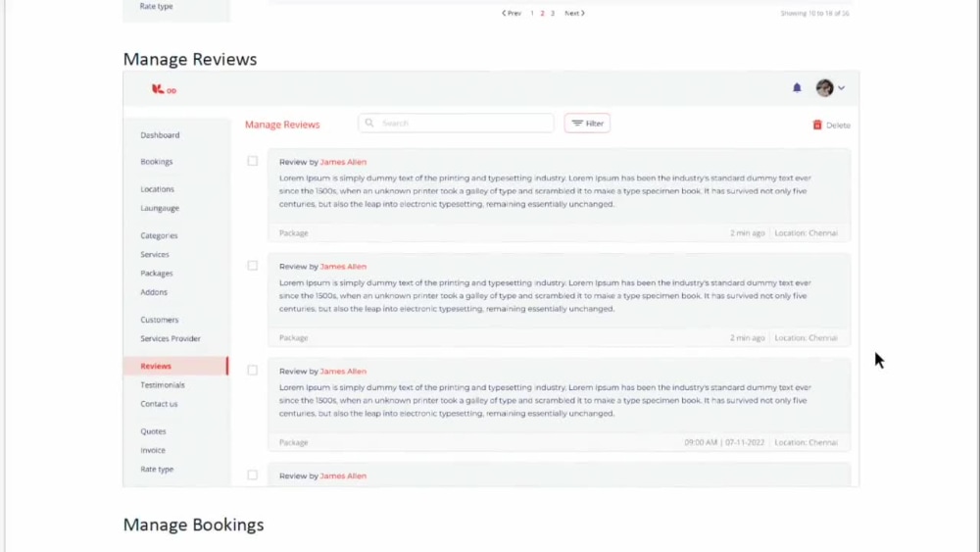The height and width of the screenshot is (552, 980).
Task: Click the third review's Package label
Action: pos(294,442)
